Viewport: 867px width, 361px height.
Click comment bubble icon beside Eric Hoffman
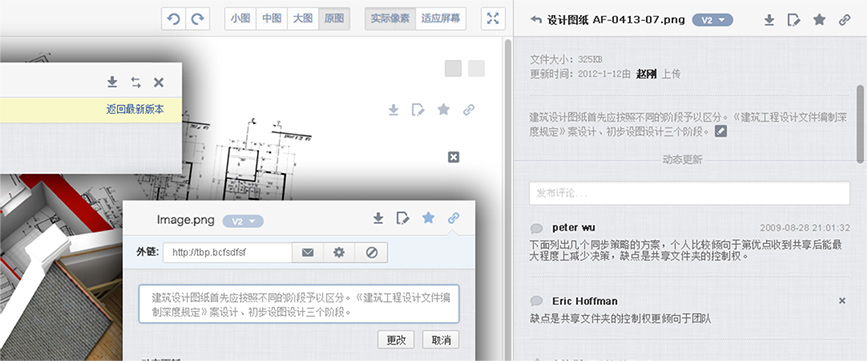[x=536, y=301]
